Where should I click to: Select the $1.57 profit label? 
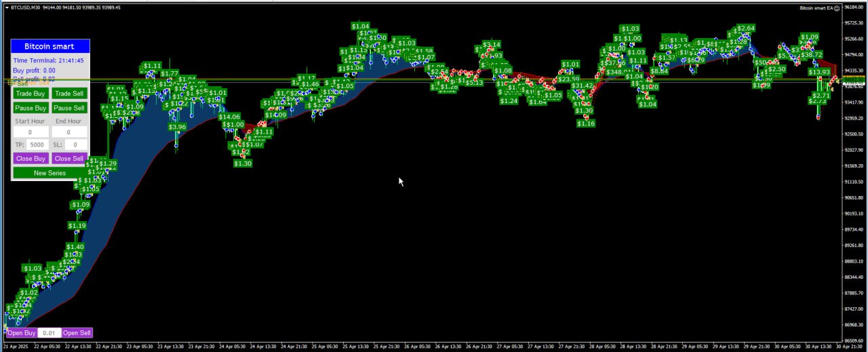(x=667, y=58)
